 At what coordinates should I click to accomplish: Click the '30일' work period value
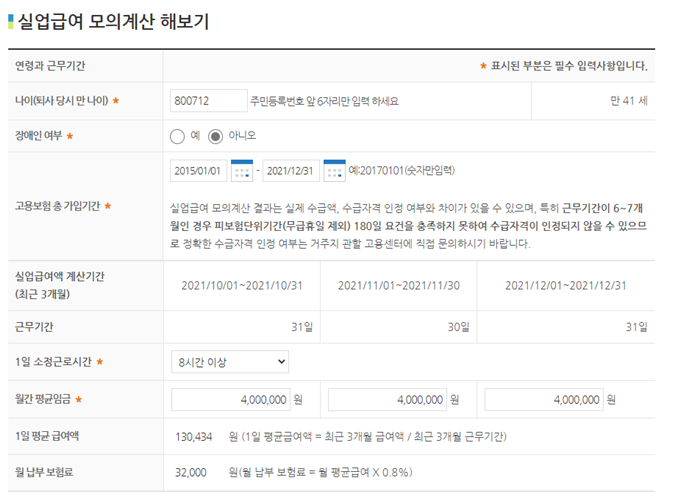458,327
